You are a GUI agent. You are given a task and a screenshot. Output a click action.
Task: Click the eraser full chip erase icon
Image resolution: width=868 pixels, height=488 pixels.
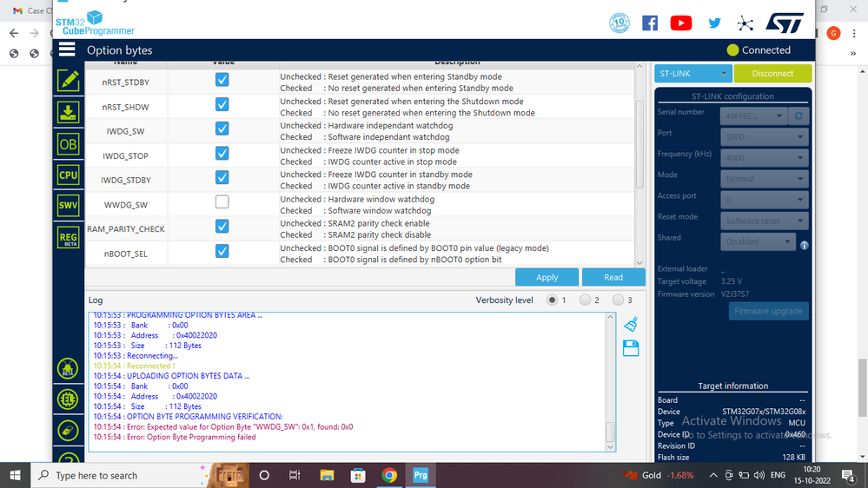click(68, 431)
